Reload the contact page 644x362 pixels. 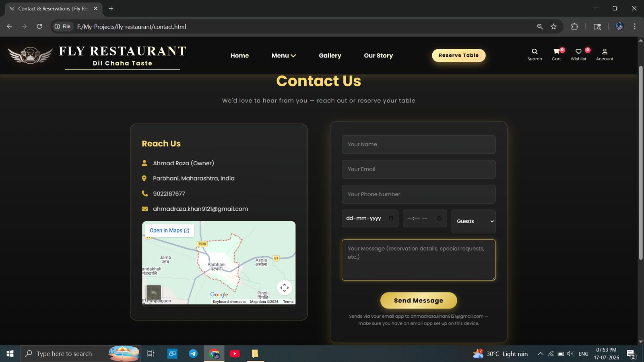(x=39, y=27)
